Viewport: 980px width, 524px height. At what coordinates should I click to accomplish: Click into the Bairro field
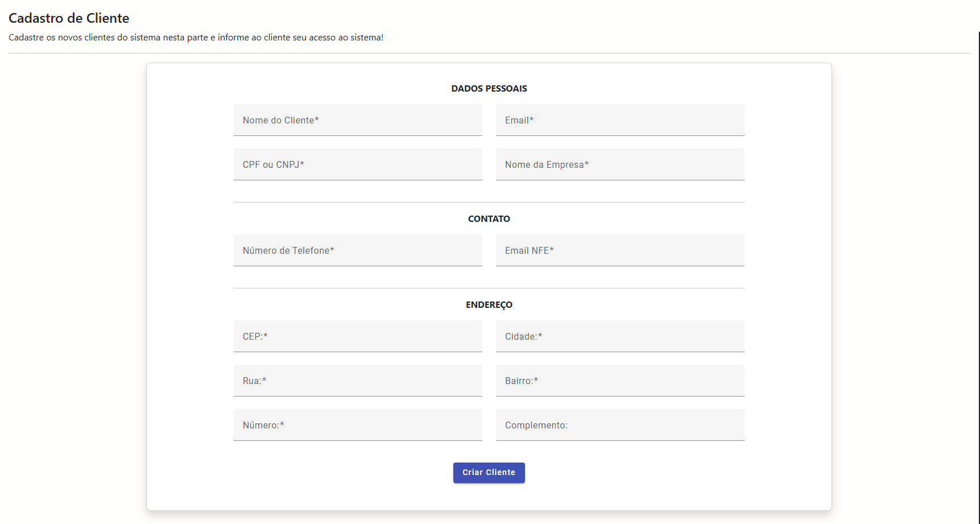pos(619,381)
